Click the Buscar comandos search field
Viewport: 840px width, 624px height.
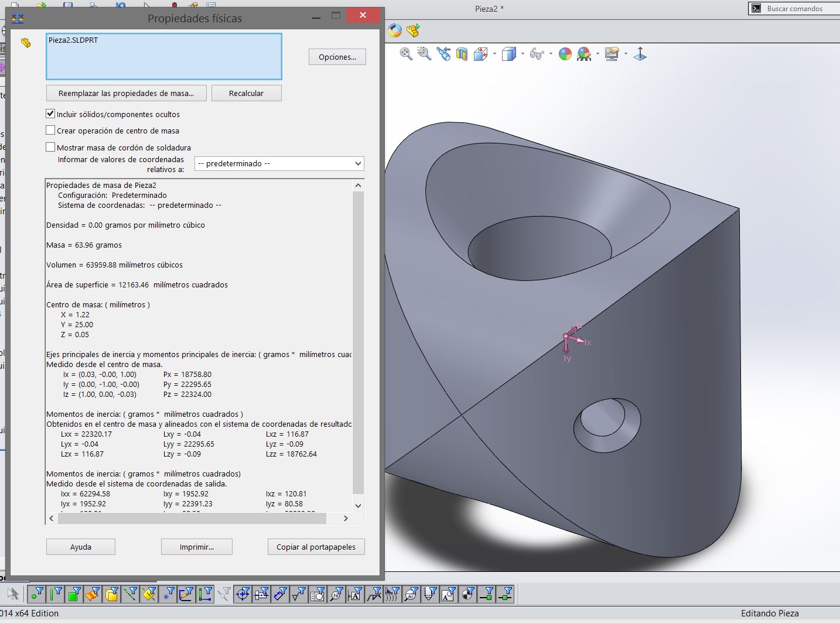tap(795, 8)
